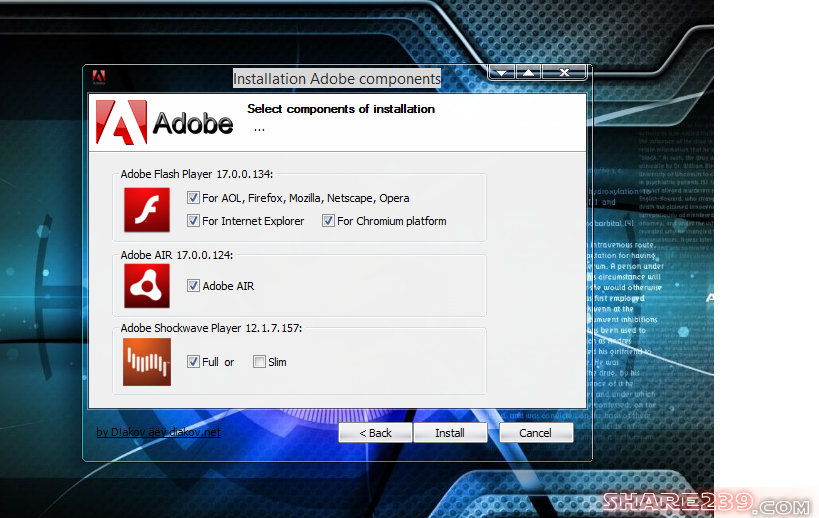Click the Adobe AIR 17.0.0.124 group label

coord(177,255)
